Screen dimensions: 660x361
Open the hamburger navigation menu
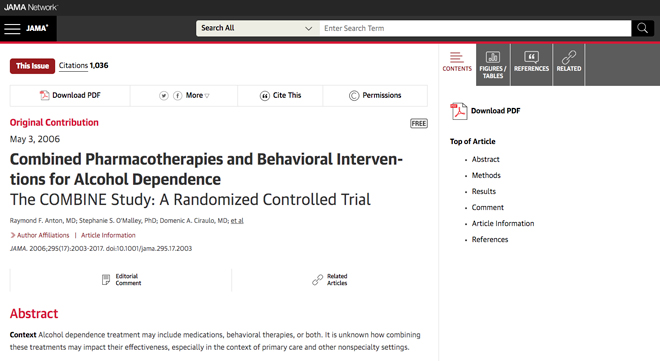(12, 29)
